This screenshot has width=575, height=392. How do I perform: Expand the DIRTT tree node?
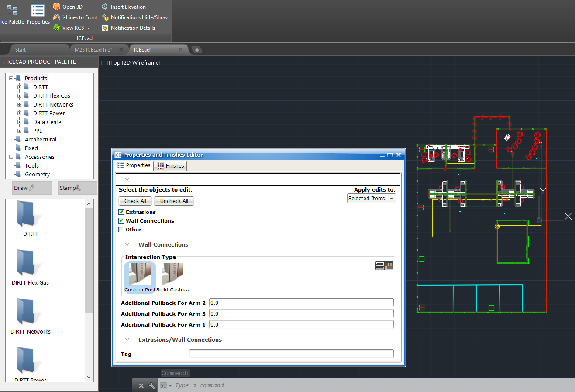20,87
